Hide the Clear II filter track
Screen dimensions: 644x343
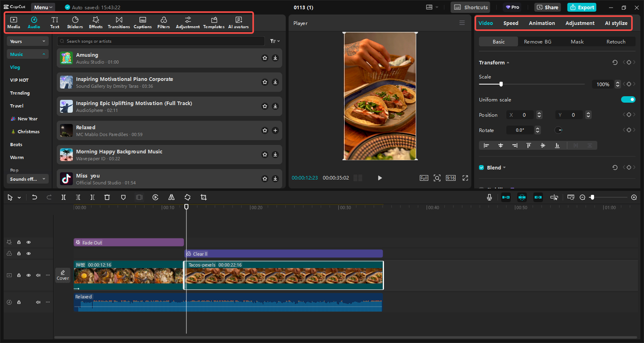point(29,253)
